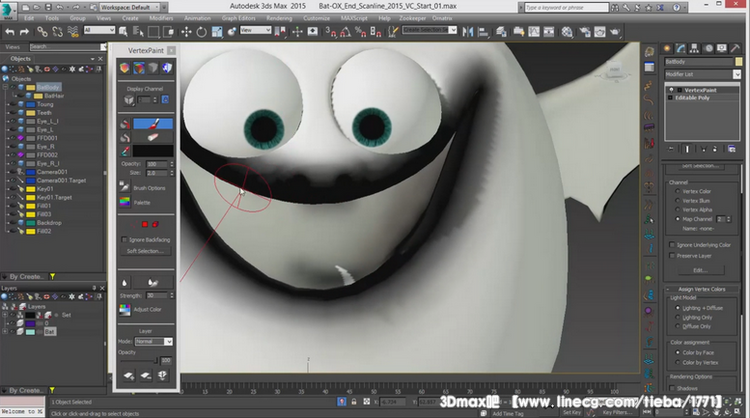
Task: Select Vertex Alpha channel radio
Action: click(677, 209)
